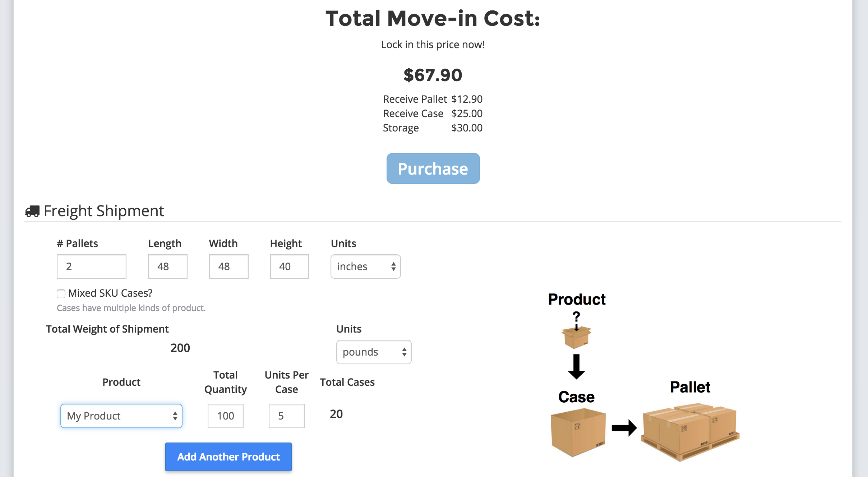Click the single case box image
868x477 pixels.
coord(578,432)
